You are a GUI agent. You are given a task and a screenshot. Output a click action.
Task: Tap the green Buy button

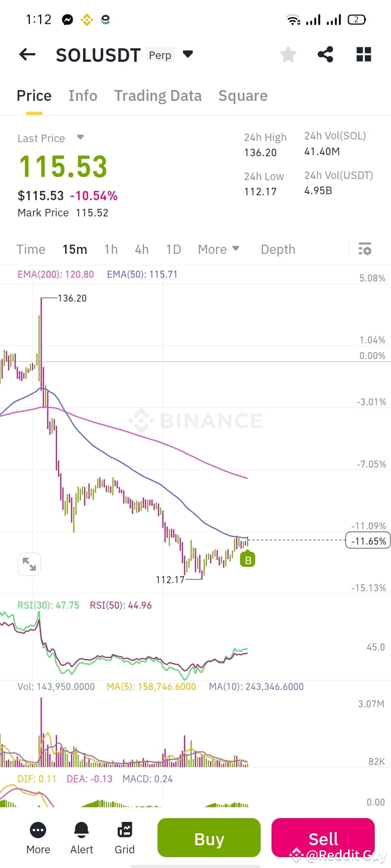tap(209, 838)
